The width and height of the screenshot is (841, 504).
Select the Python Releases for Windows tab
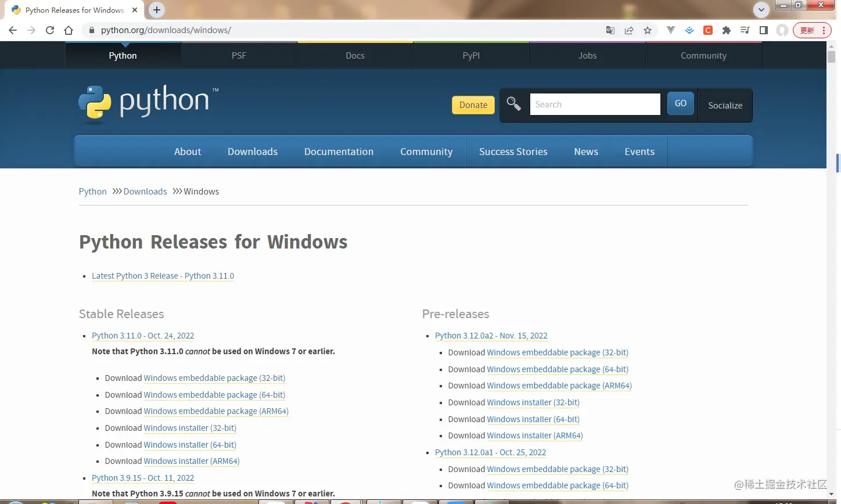pos(74,10)
